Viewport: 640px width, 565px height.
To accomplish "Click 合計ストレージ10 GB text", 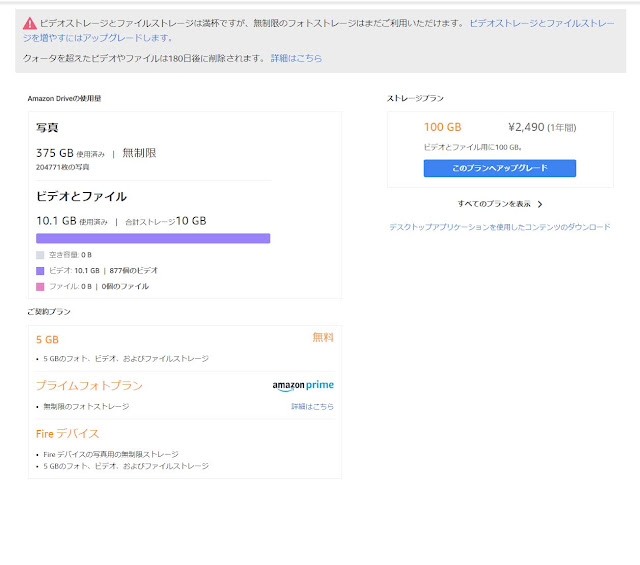I will point(166,221).
